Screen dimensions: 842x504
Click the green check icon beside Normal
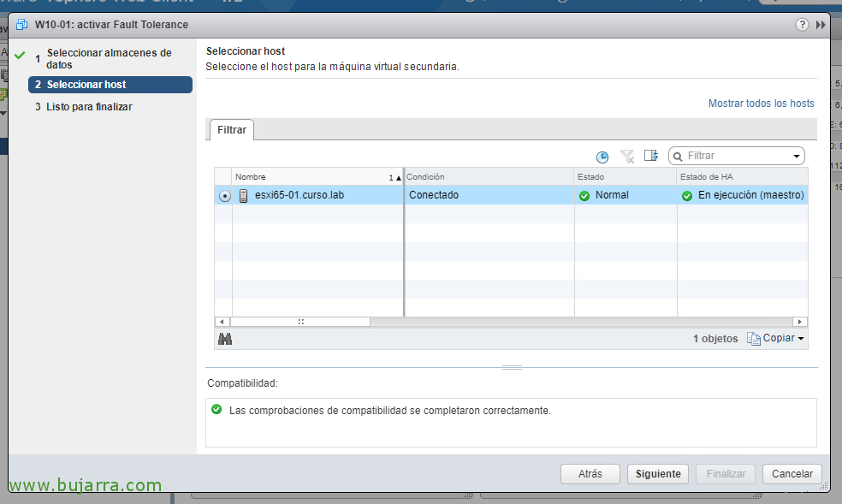point(584,196)
